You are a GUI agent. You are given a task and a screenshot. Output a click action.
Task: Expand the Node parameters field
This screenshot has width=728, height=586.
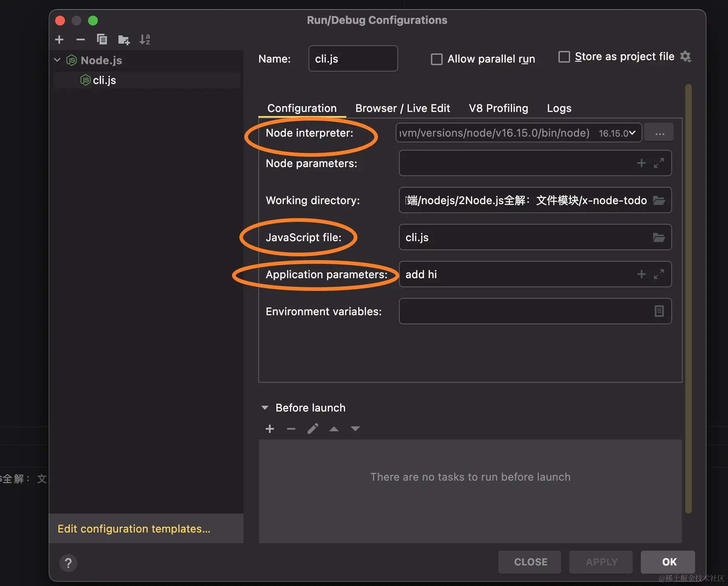[x=659, y=163]
